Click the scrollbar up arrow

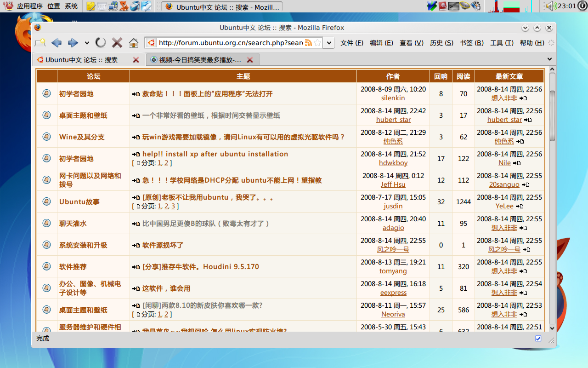click(x=552, y=69)
